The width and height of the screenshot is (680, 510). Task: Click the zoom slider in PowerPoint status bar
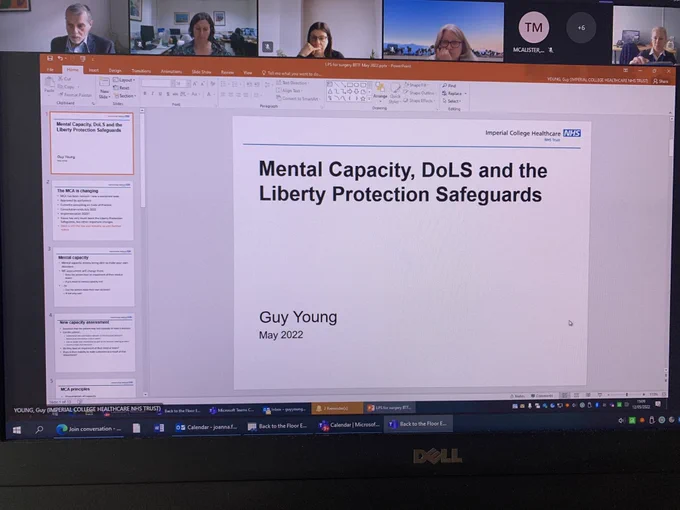626,395
